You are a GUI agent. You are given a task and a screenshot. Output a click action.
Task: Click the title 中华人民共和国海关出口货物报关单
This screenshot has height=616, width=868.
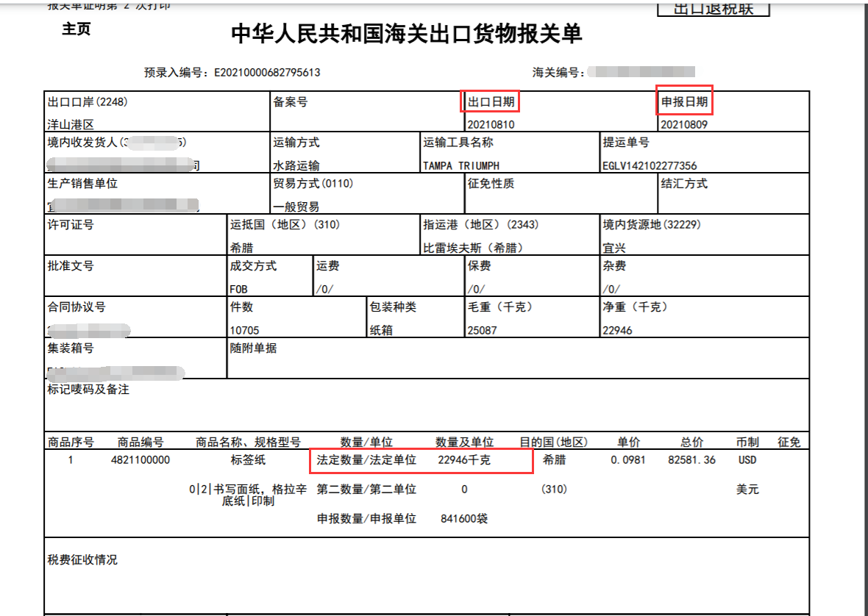pyautogui.click(x=406, y=34)
